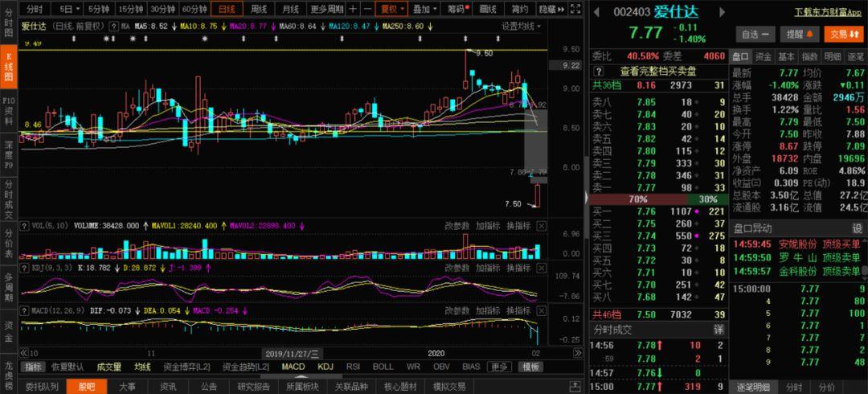Open the 更多周期 options
Viewport: 868px width, 394px height.
pyautogui.click(x=326, y=9)
